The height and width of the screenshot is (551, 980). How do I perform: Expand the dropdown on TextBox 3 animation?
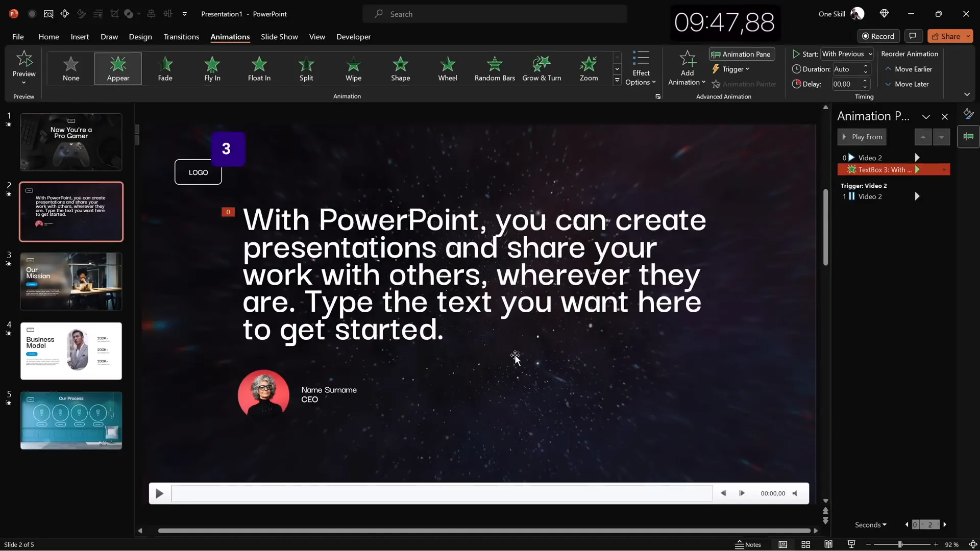(944, 169)
